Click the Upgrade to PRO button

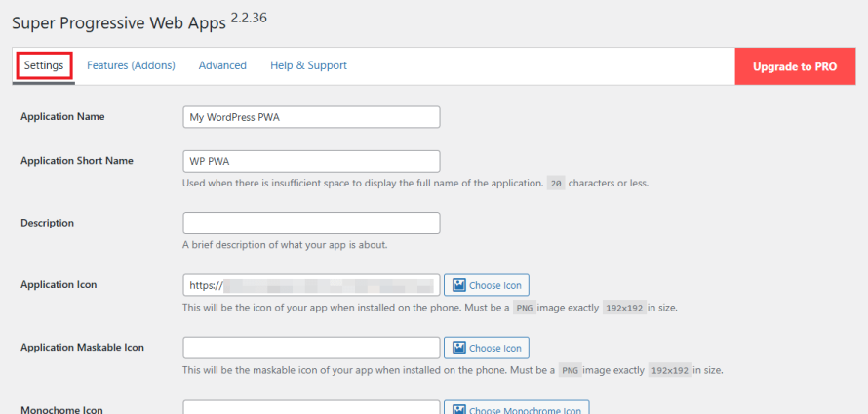795,66
